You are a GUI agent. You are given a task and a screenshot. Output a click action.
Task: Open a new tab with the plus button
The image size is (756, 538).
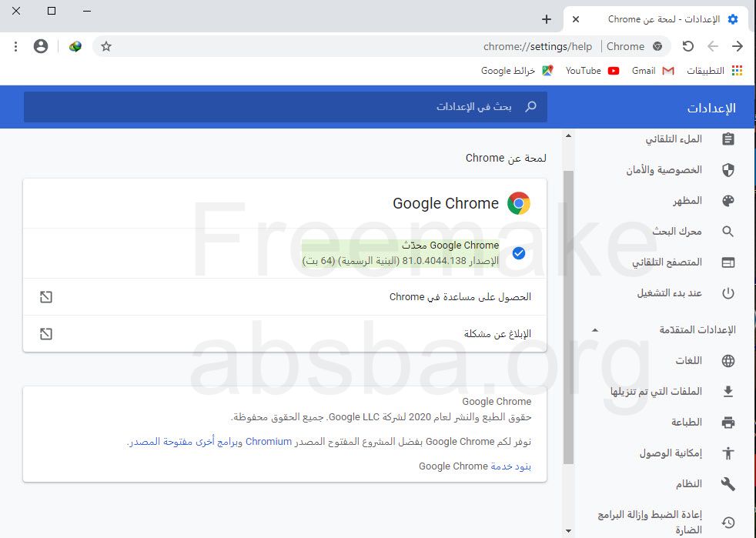coord(547,19)
